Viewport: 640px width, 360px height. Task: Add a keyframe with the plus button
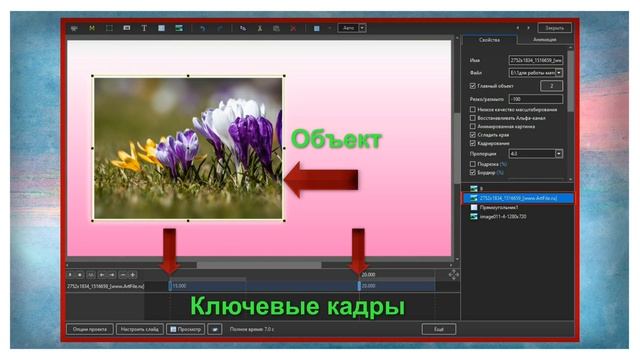(x=133, y=275)
